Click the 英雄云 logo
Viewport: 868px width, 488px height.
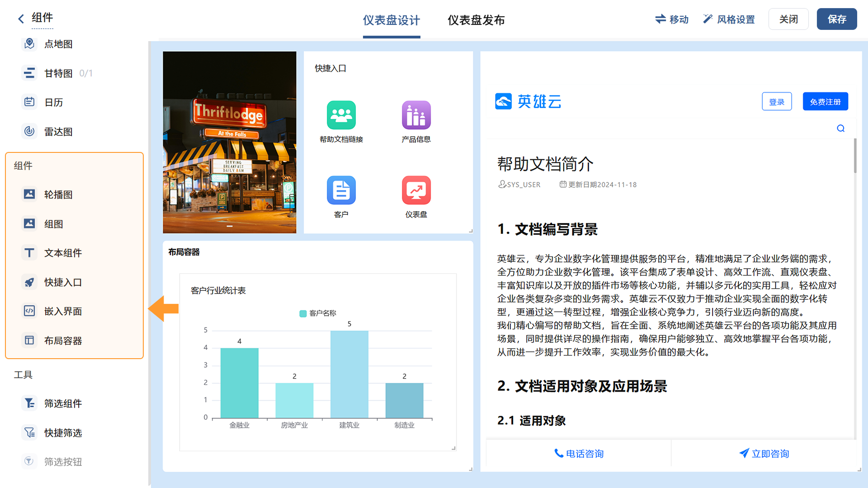tap(528, 101)
